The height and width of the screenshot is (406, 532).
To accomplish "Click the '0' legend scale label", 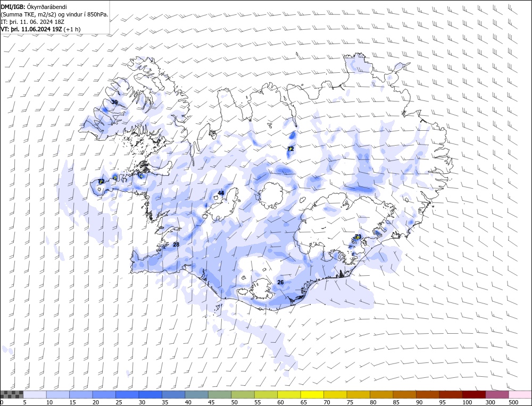I will click(2, 402).
